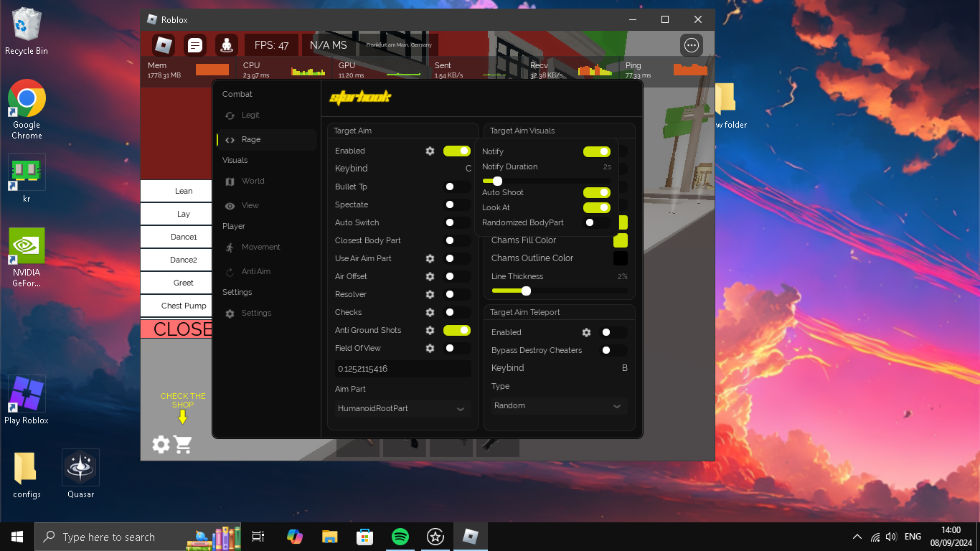Open Resolver gear settings

[430, 294]
